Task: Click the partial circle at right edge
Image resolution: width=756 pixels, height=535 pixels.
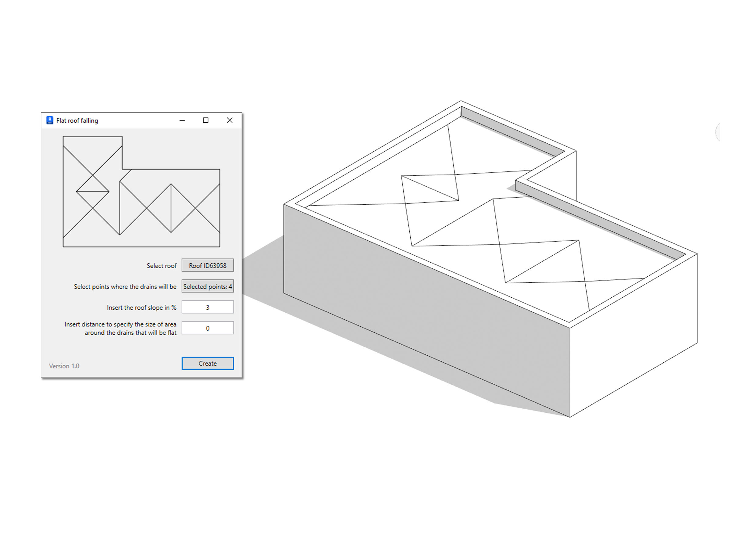Action: (x=718, y=132)
